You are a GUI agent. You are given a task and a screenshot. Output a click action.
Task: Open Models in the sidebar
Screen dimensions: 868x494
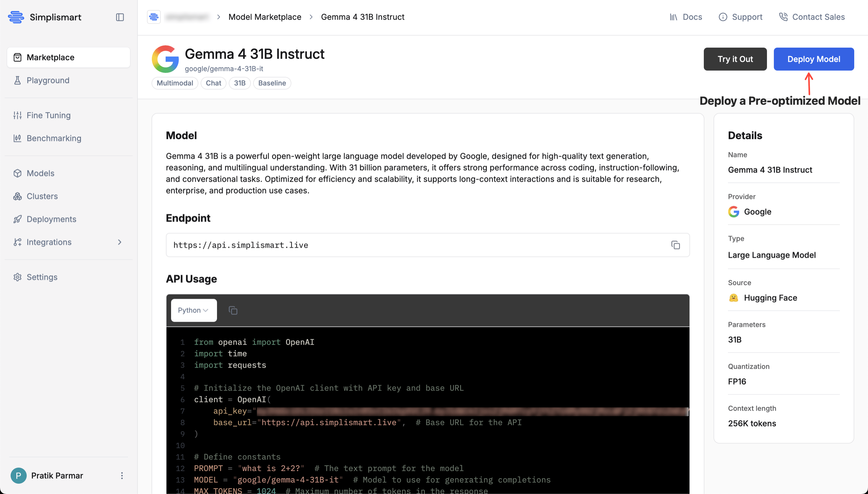pos(69,173)
